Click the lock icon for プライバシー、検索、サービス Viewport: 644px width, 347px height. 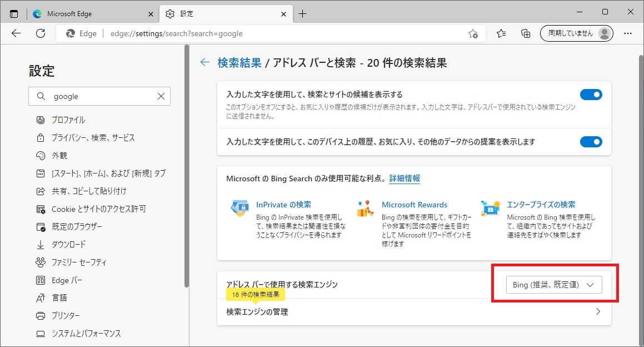point(40,138)
